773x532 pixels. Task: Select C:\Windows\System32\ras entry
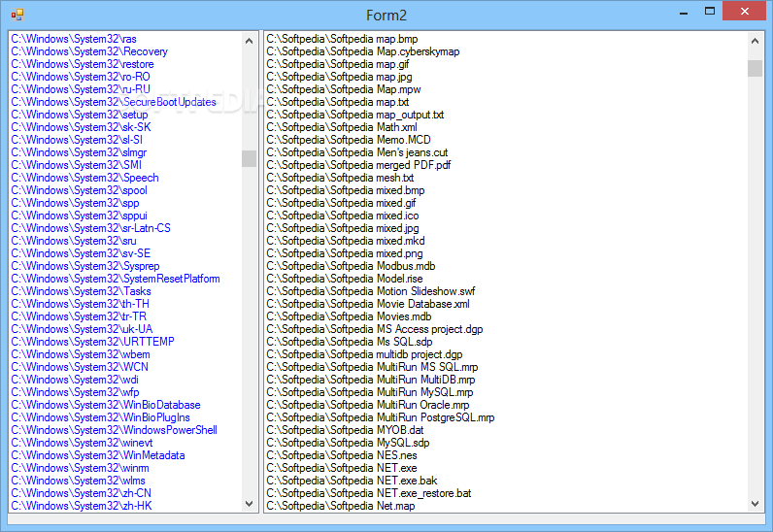(x=74, y=39)
